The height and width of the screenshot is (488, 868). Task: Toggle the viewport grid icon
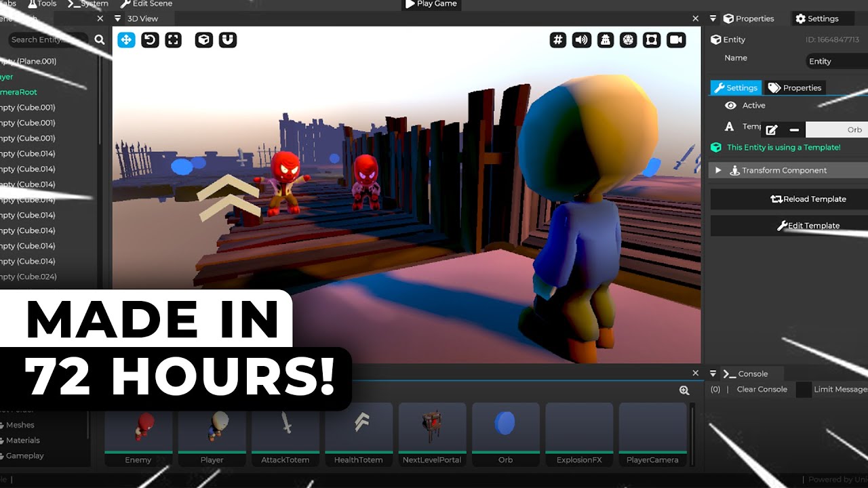pos(557,40)
